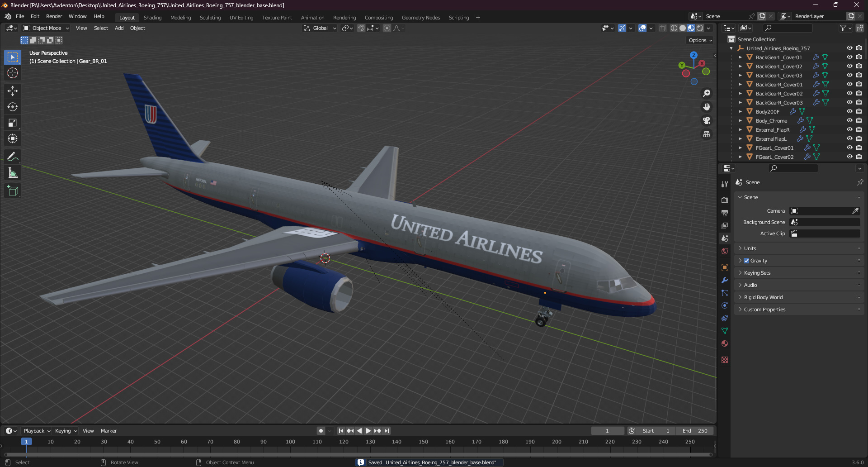Open Global transform orientation dropdown
The height and width of the screenshot is (467, 868).
click(320, 28)
